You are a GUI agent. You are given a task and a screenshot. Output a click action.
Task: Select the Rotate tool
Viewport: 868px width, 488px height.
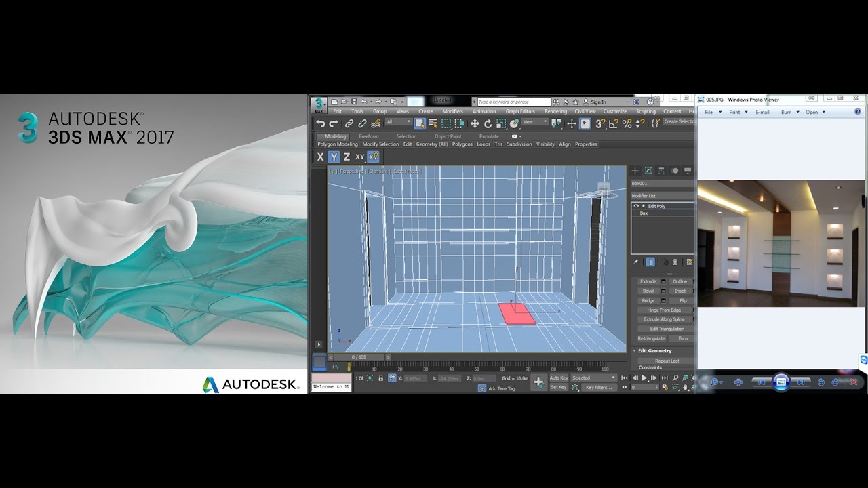[488, 124]
